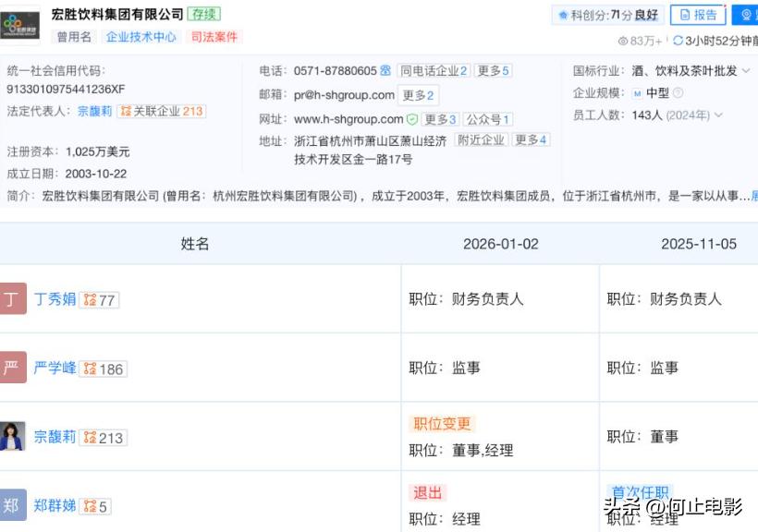
Task: Click the 科创分 badge icon
Action: point(562,13)
